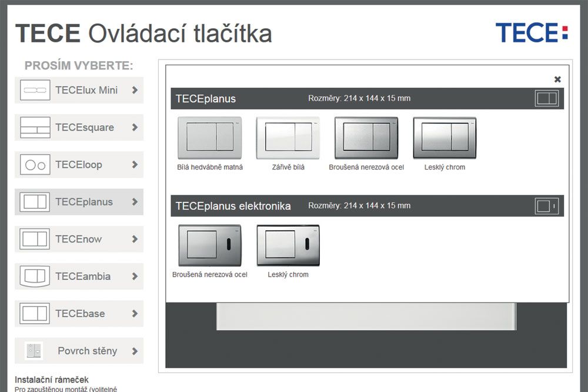Viewport: 588px width, 392px height.
Task: Click the plate outline icon in TECEplanus header
Action: pos(547,98)
